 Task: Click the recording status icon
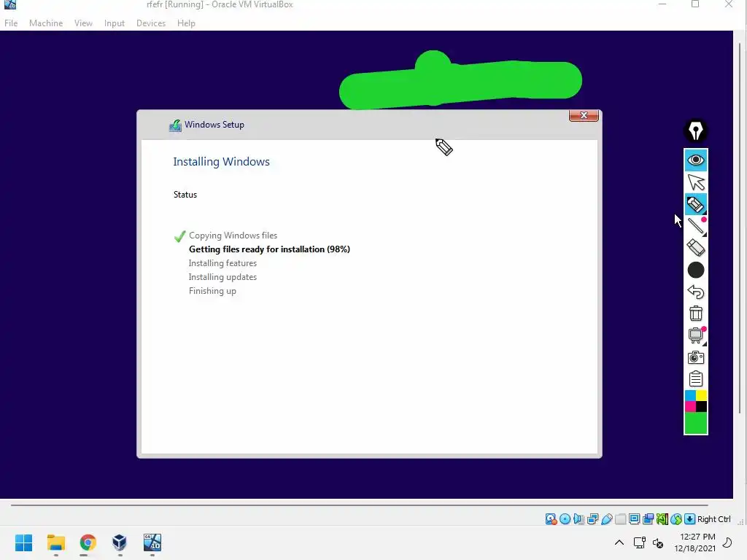click(x=648, y=519)
